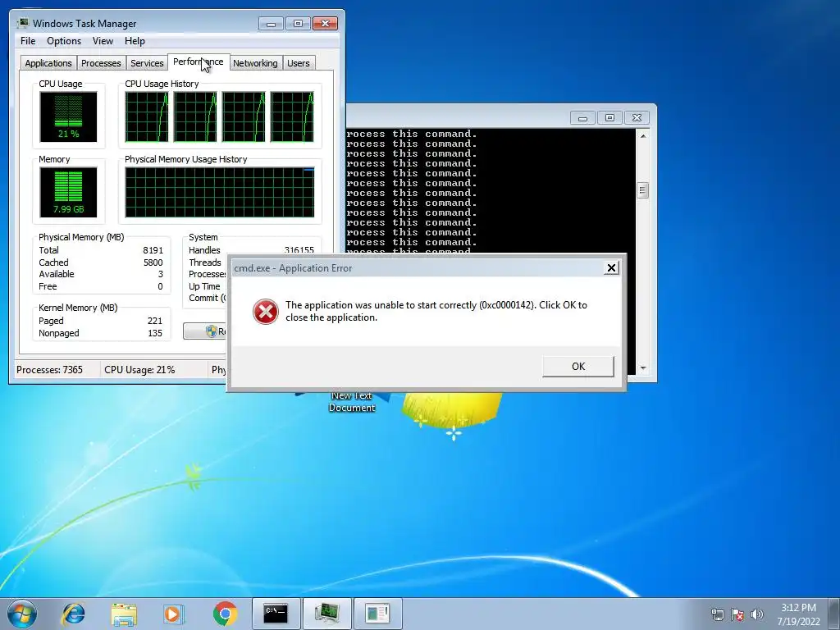Open Windows Explorer from the taskbar
Viewport: 840px width, 630px height.
coord(123,614)
